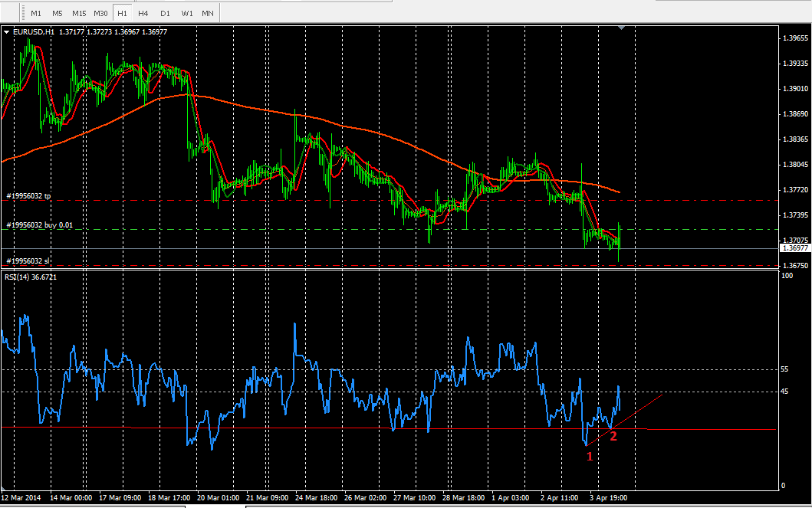Click the 1.38045 price scale value
The image size is (812, 508).
(x=795, y=165)
